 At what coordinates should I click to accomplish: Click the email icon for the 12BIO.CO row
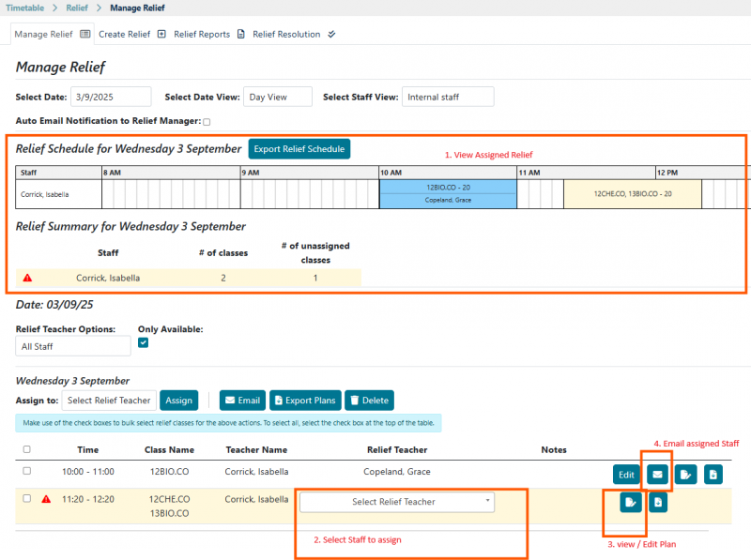click(x=657, y=474)
